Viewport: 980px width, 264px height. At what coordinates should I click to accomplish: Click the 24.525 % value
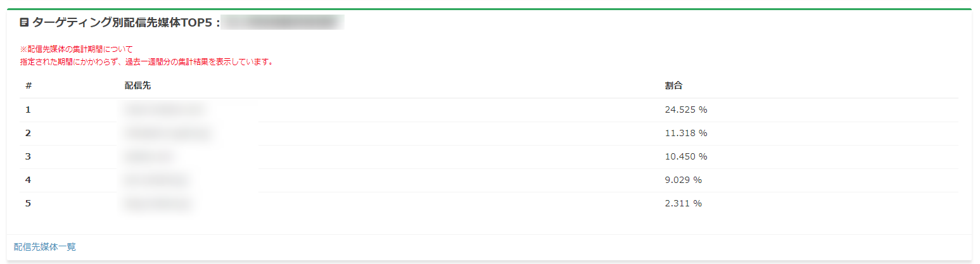685,110
